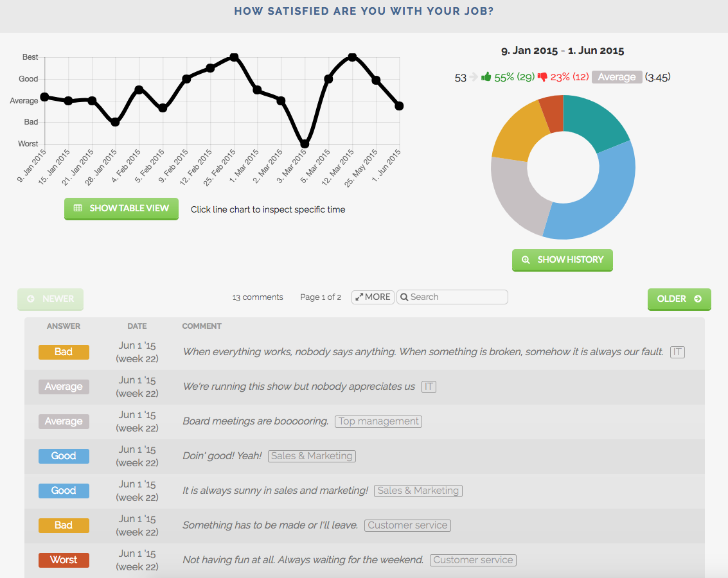728x578 pixels.
Task: Click the Bad badge on the first comment
Action: point(64,352)
